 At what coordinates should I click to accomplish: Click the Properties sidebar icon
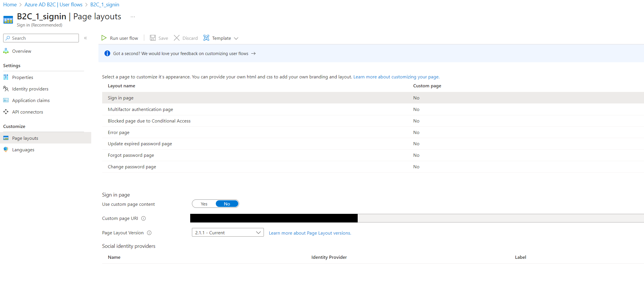6,77
